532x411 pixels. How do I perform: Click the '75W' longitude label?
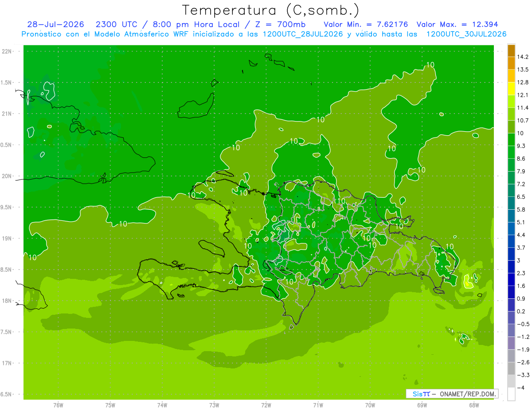point(110,405)
